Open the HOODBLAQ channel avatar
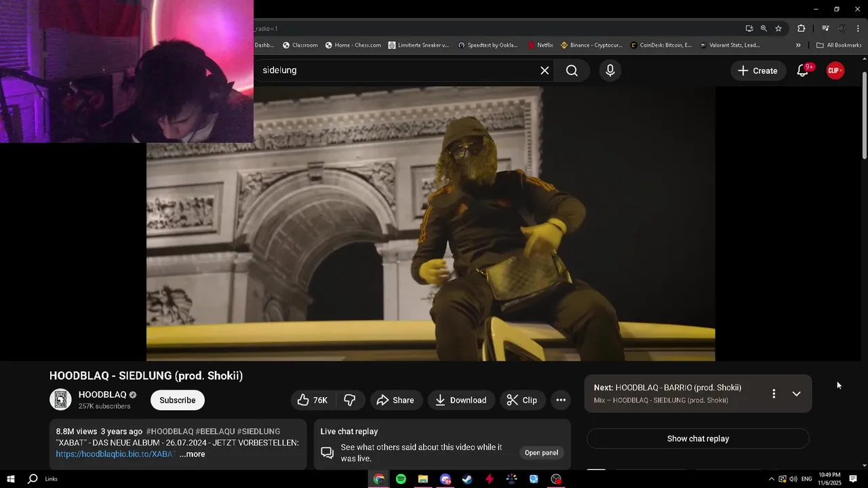 point(60,400)
